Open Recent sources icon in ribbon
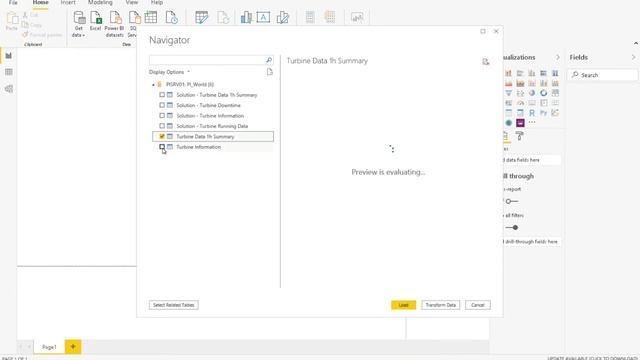 click(171, 18)
